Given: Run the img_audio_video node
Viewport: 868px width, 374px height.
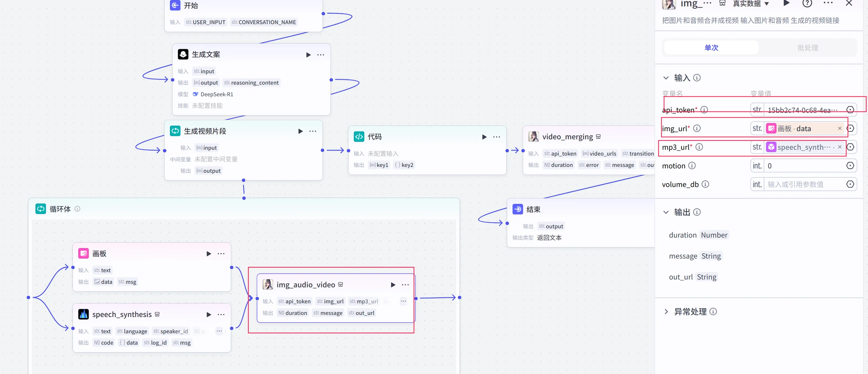Looking at the screenshot, I should point(393,285).
